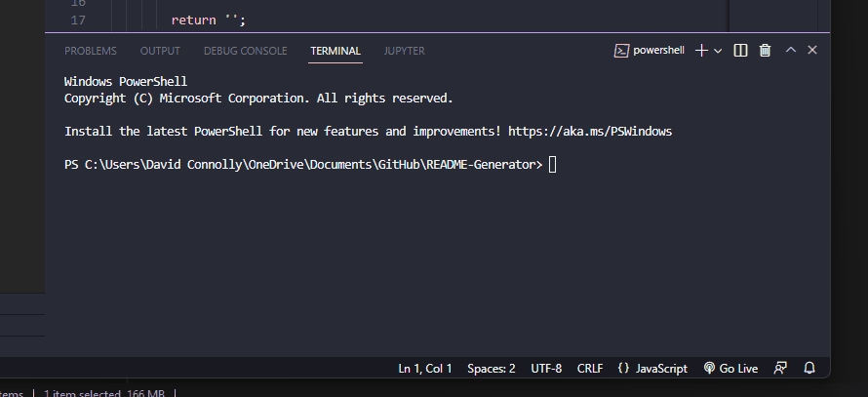
Task: Select the TERMINAL tab
Action: coord(335,51)
